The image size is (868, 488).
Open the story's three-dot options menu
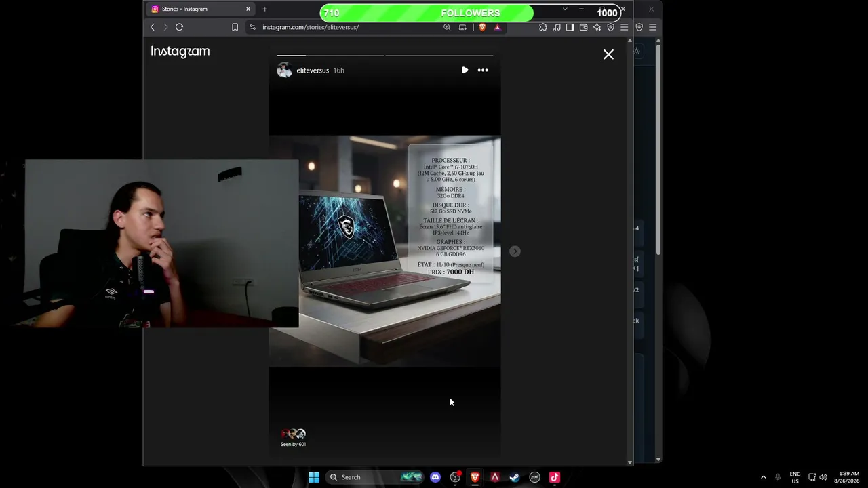pyautogui.click(x=483, y=70)
